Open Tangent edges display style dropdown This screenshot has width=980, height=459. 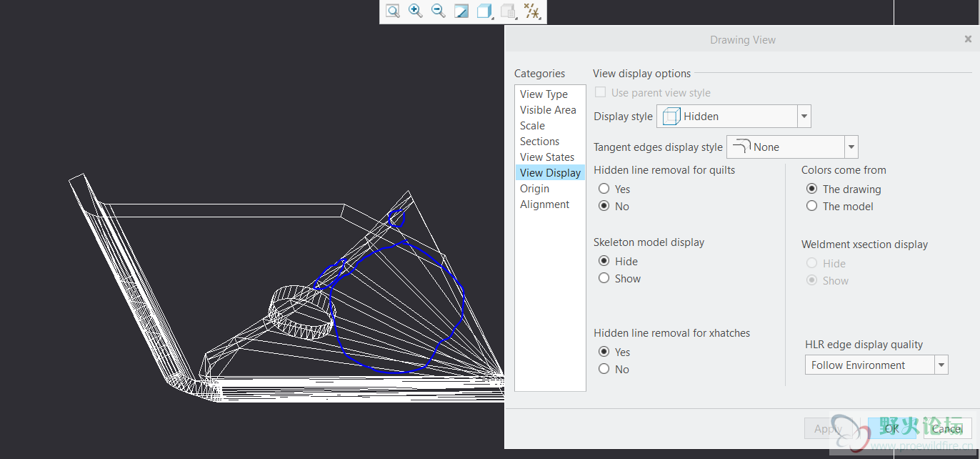(792, 147)
